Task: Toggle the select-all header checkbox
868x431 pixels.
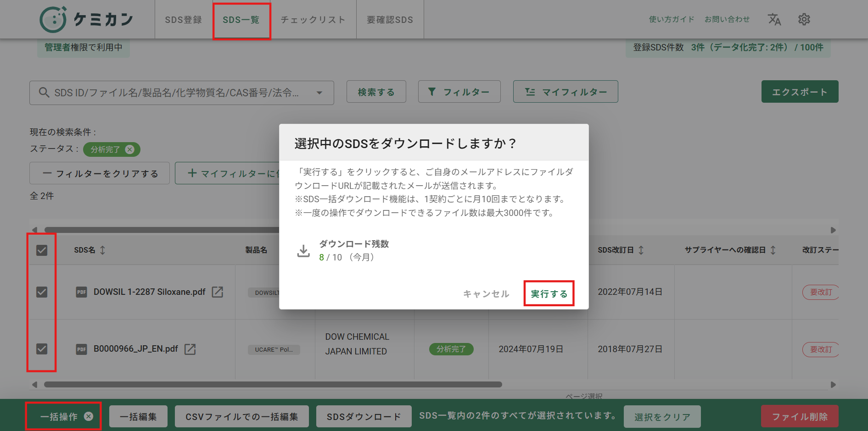Action: tap(42, 250)
